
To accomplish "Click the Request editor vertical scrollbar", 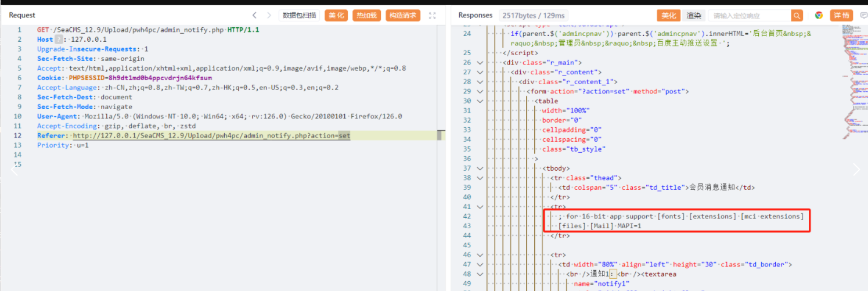I will (x=441, y=135).
